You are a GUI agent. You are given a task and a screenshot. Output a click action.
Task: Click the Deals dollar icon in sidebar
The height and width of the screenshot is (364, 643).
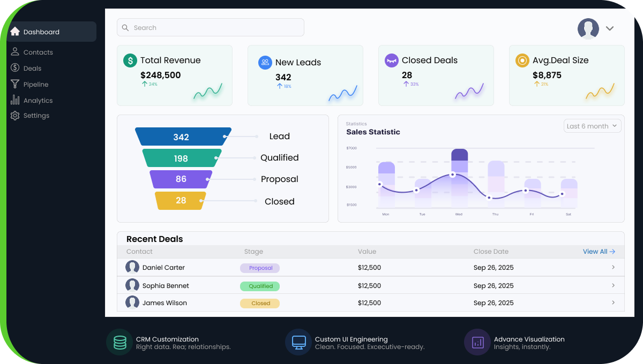tap(15, 68)
